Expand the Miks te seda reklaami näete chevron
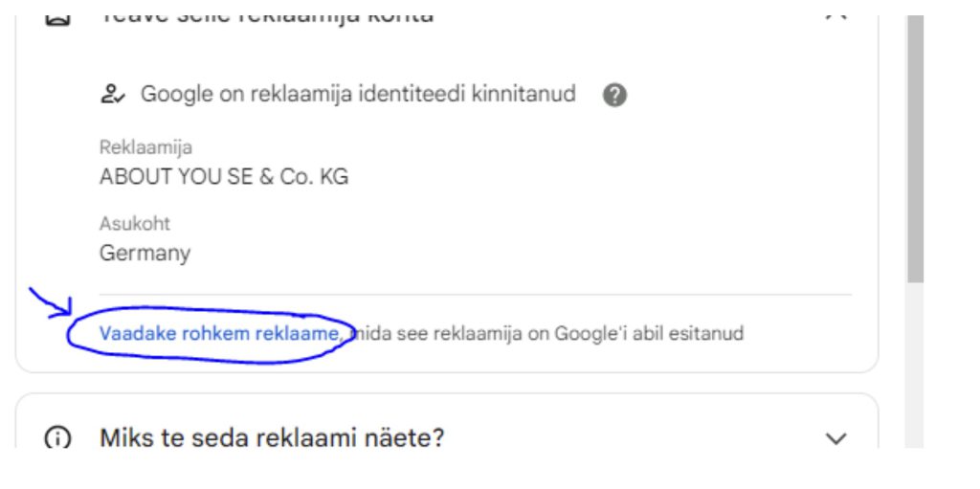The height and width of the screenshot is (489, 980). click(x=835, y=438)
